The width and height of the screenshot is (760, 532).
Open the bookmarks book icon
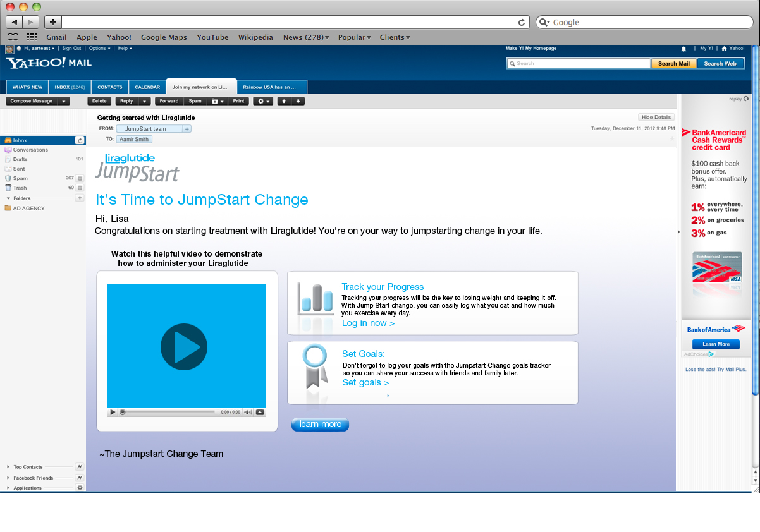coord(13,37)
